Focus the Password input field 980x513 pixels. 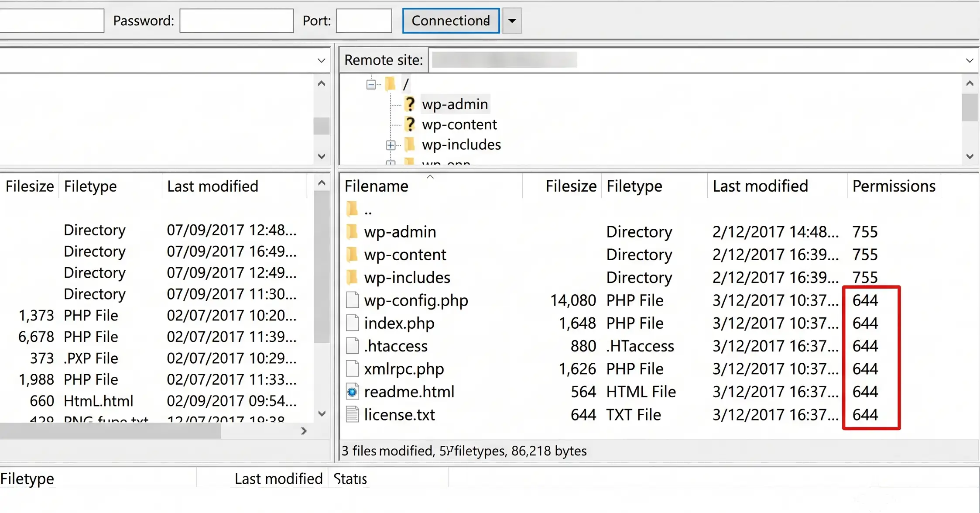tap(236, 21)
